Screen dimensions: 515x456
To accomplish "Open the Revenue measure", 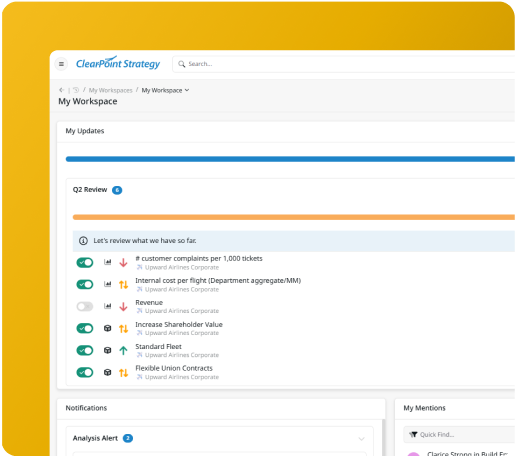I will click(x=149, y=303).
